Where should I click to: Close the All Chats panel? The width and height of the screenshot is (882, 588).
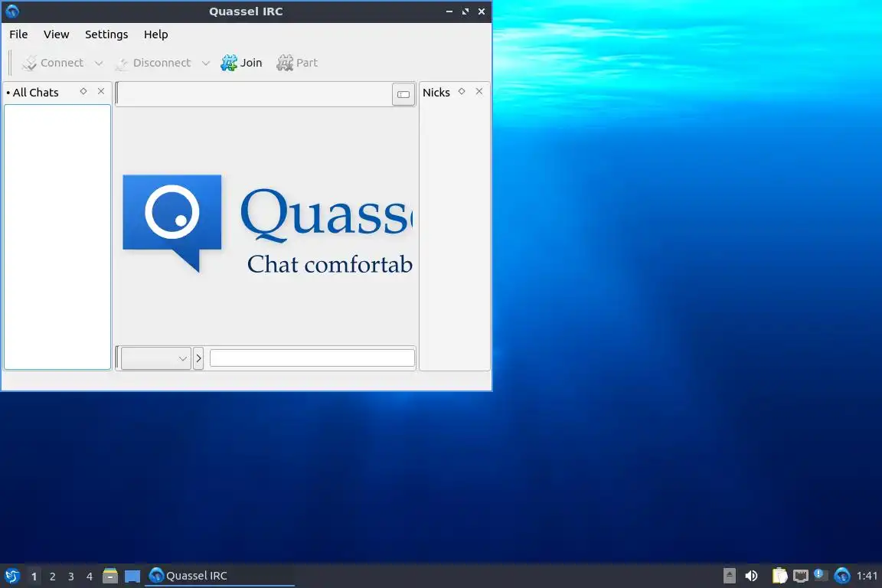[101, 91]
